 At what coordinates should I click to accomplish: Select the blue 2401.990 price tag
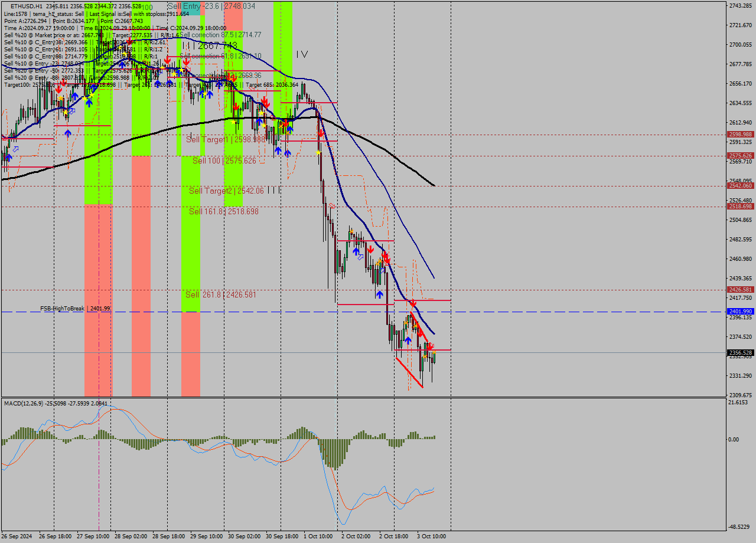pos(740,311)
